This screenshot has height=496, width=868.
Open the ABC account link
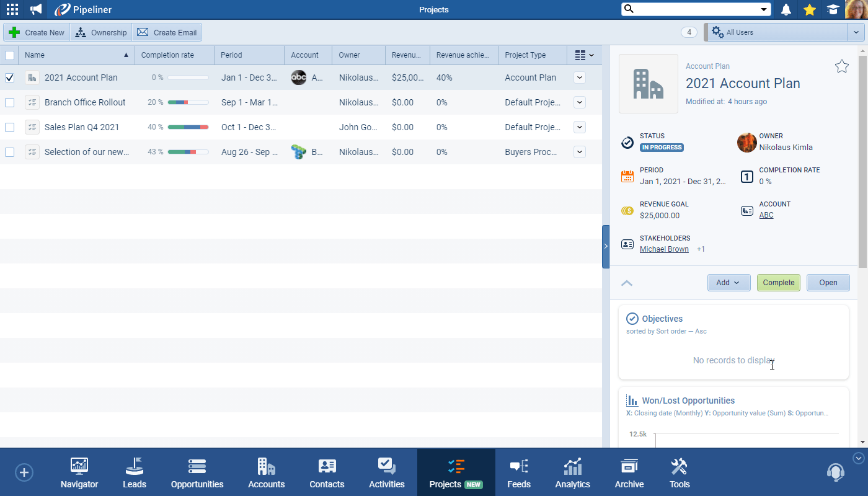point(766,215)
